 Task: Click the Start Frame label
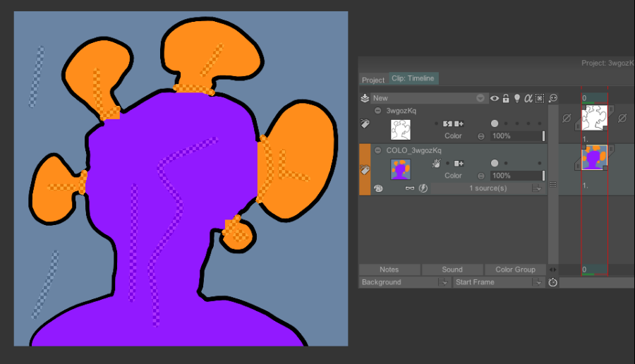[x=475, y=282]
